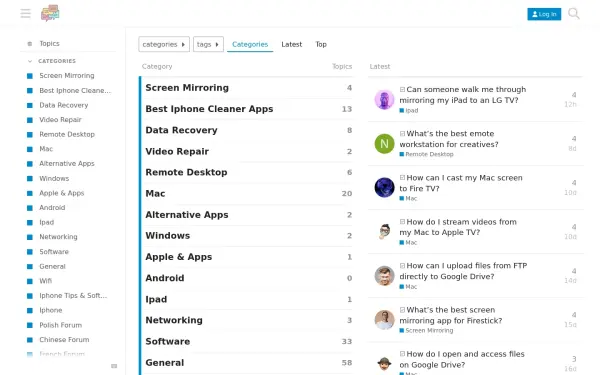Screen dimensions: 600x375
Task: Select General in the sidebar
Action: tap(52, 266)
